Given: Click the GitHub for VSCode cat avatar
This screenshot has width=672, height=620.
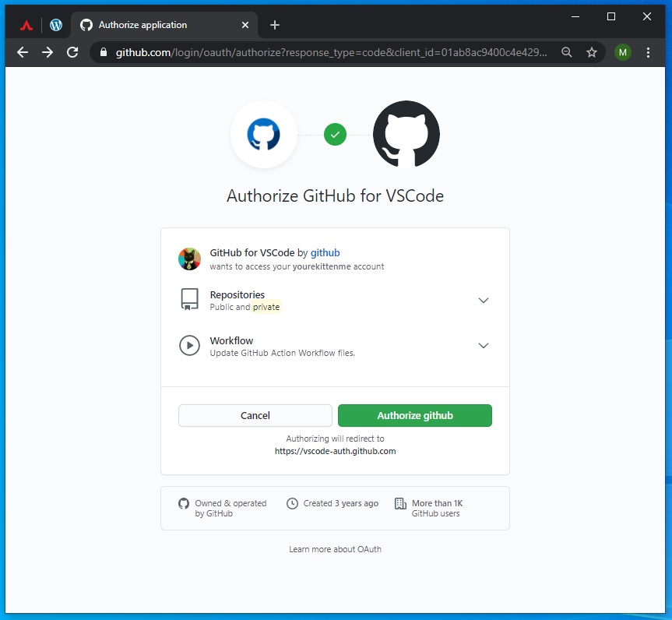Looking at the screenshot, I should [189, 259].
